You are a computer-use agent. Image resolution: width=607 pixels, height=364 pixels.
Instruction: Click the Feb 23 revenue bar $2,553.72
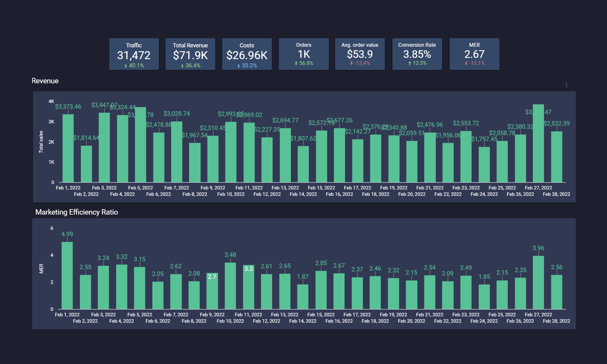466,157
